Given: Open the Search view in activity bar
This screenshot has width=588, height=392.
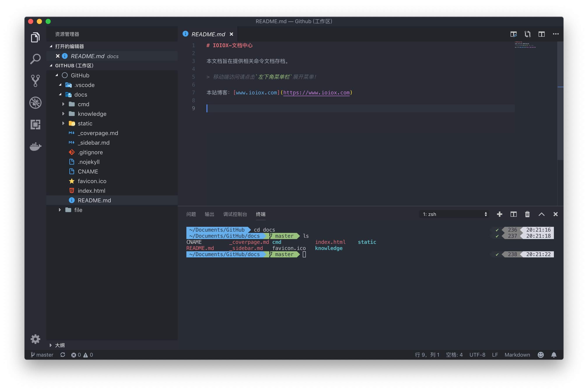Looking at the screenshot, I should 35,59.
